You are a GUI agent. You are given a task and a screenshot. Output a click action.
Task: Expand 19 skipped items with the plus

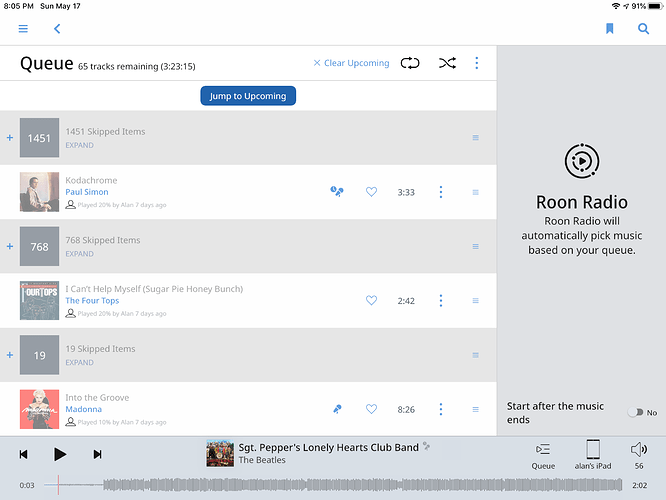click(10, 355)
